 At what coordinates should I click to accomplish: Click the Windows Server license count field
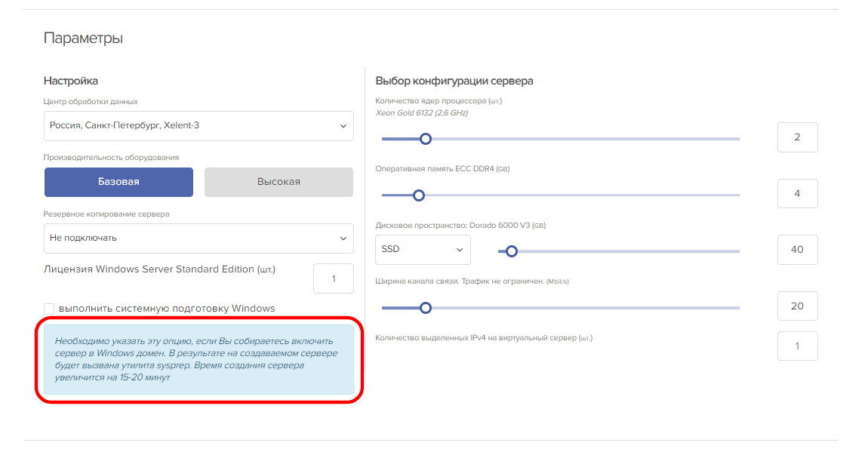333,278
